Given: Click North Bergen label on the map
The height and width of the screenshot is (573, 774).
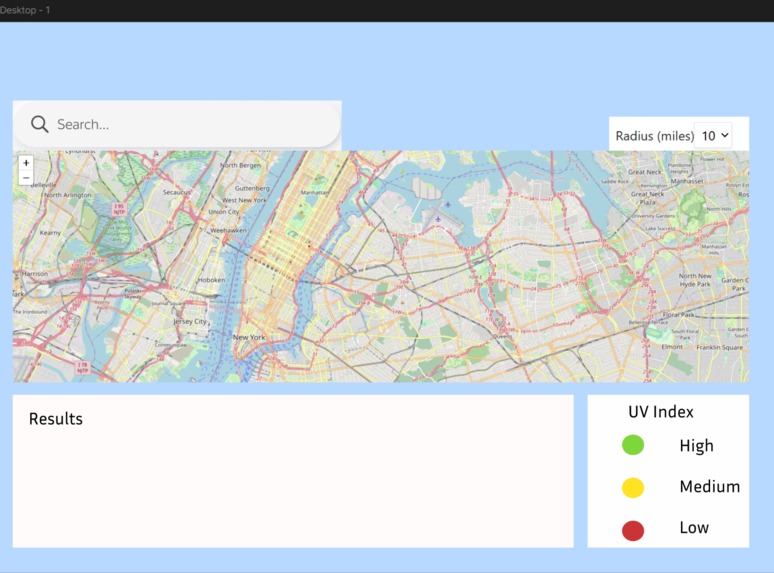Looking at the screenshot, I should (x=240, y=165).
